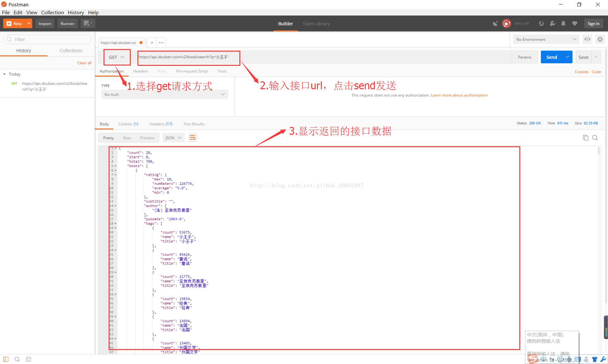This screenshot has width=608, height=364.
Task: Open the tab options ellipsis menu
Action: coord(161,43)
